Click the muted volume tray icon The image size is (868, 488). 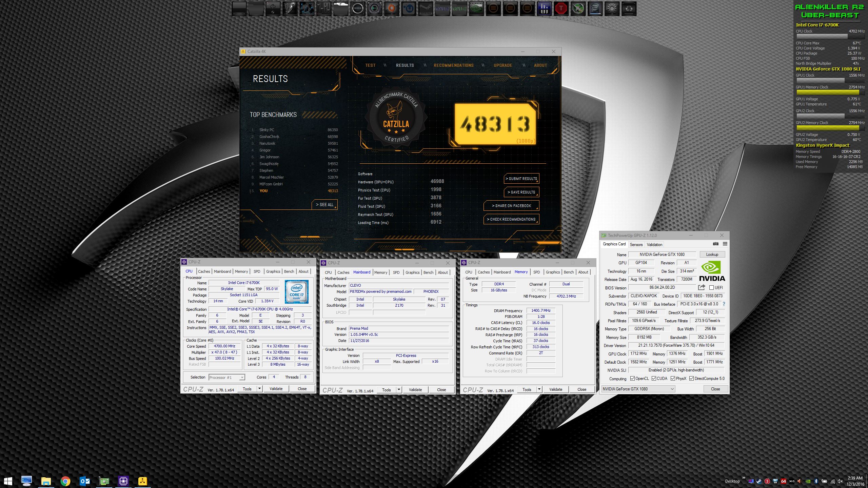click(x=840, y=481)
